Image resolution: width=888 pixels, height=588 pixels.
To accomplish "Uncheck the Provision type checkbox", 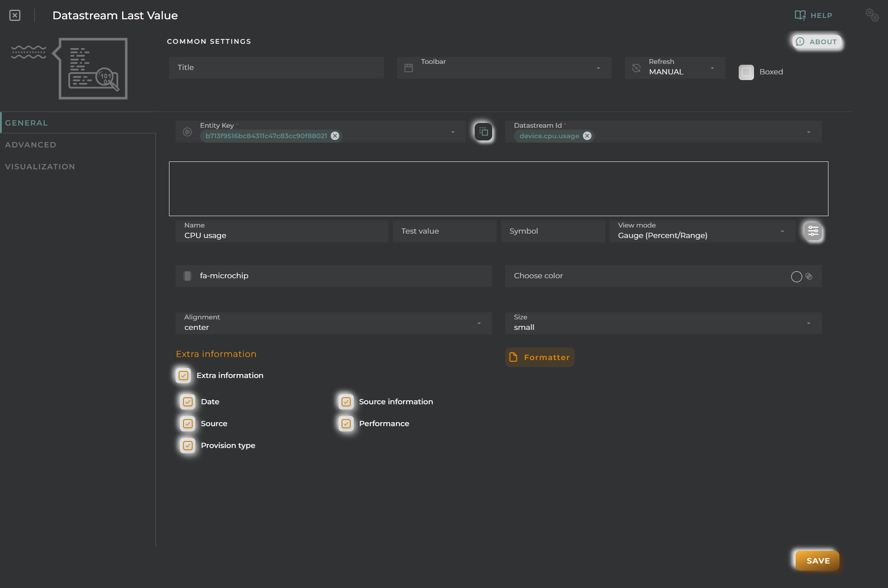I will click(188, 445).
